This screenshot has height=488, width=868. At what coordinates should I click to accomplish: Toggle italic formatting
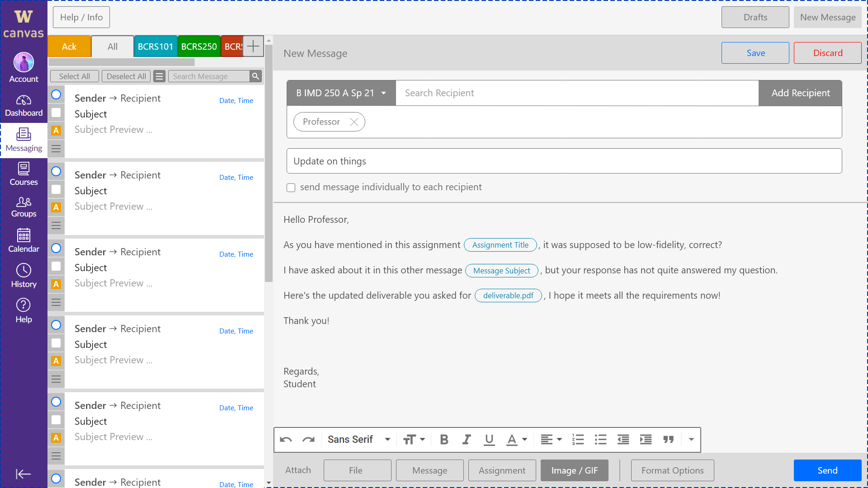pos(467,440)
